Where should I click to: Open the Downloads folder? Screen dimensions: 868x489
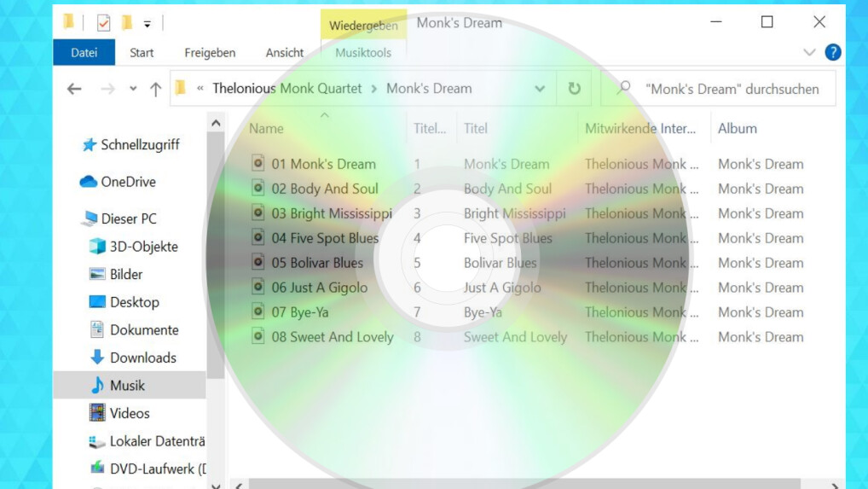[x=143, y=358]
